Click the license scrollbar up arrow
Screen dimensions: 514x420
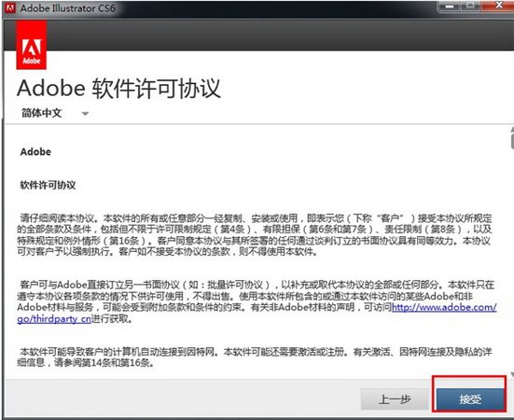tap(511, 130)
